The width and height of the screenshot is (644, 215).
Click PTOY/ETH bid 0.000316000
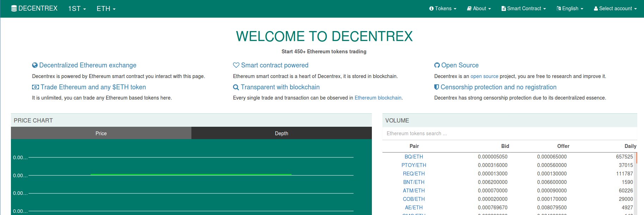pyautogui.click(x=493, y=165)
